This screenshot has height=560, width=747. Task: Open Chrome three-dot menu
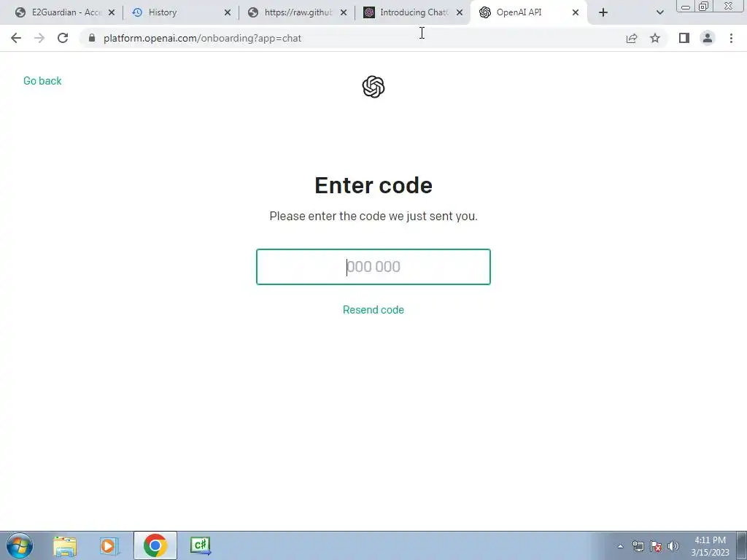click(731, 38)
